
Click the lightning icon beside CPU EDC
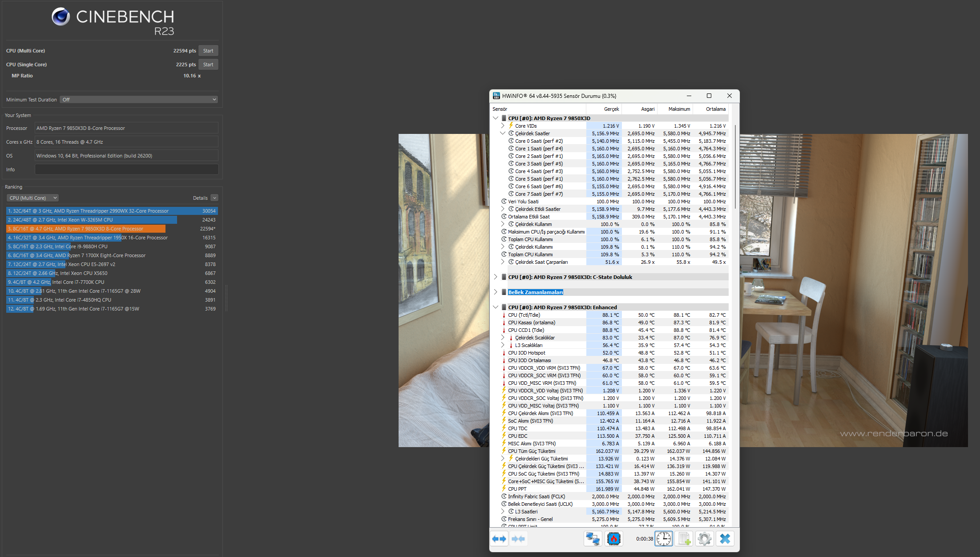coord(504,436)
